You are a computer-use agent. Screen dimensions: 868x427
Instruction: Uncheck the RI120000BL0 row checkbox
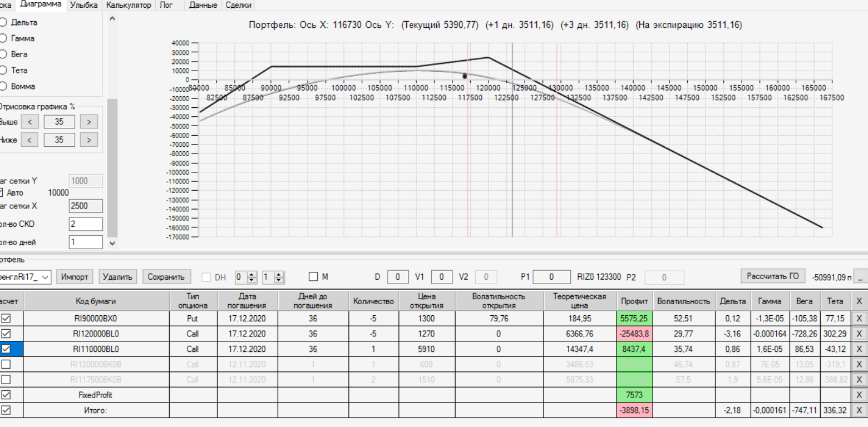click(x=6, y=334)
